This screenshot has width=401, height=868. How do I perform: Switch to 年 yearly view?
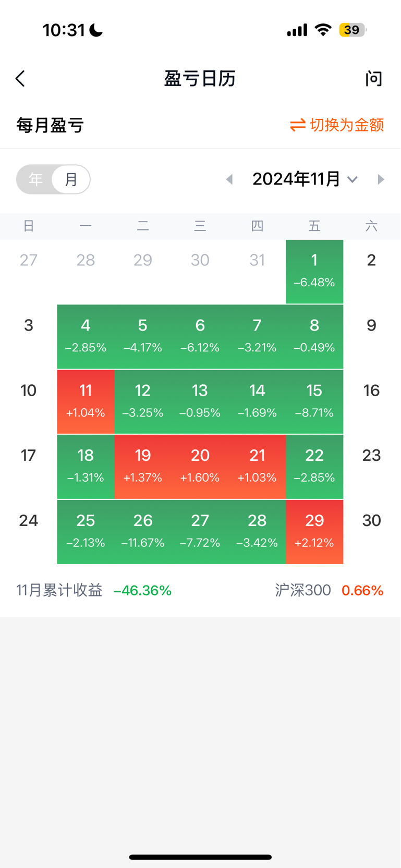(x=35, y=179)
